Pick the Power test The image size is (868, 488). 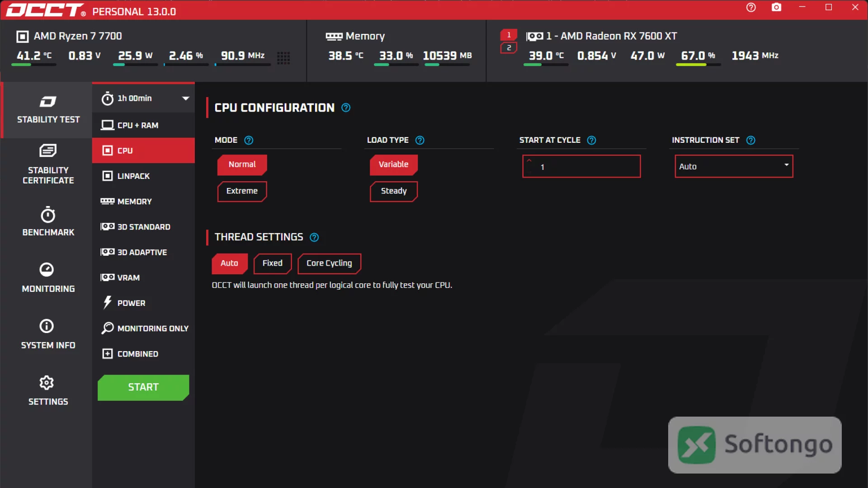(x=143, y=303)
